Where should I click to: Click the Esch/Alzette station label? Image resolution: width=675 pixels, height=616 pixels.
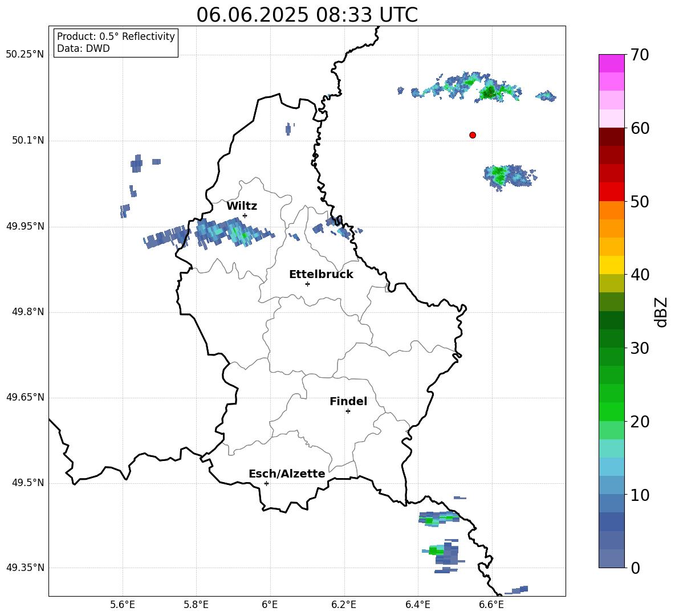[x=287, y=474]
